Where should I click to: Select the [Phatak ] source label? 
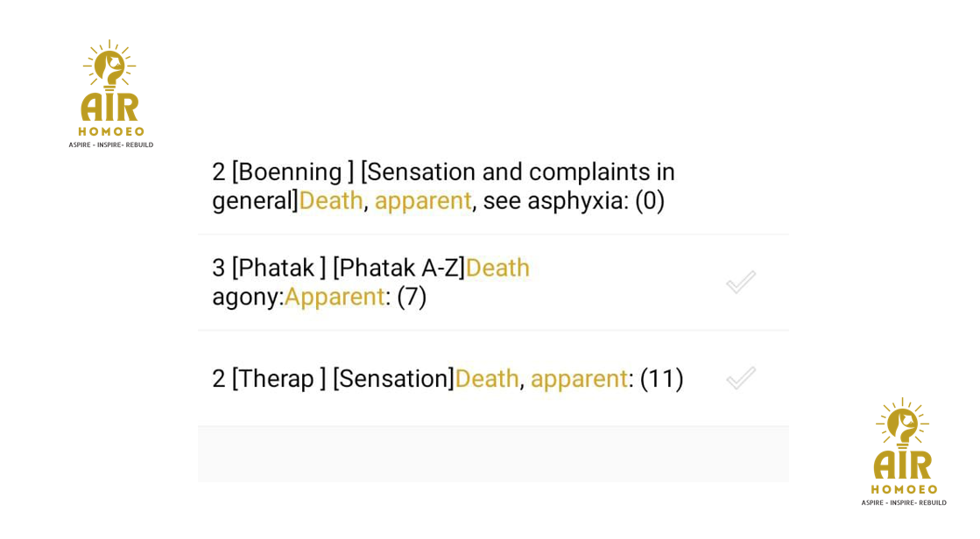(x=278, y=268)
